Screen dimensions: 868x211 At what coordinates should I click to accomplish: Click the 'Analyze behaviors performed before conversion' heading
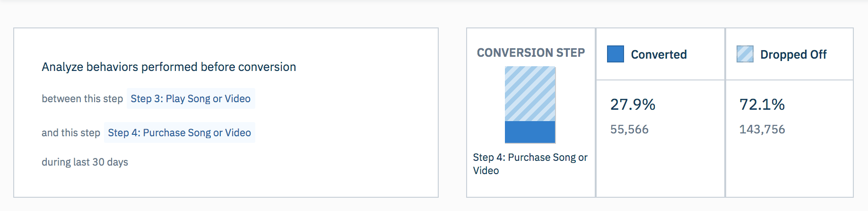click(x=169, y=67)
